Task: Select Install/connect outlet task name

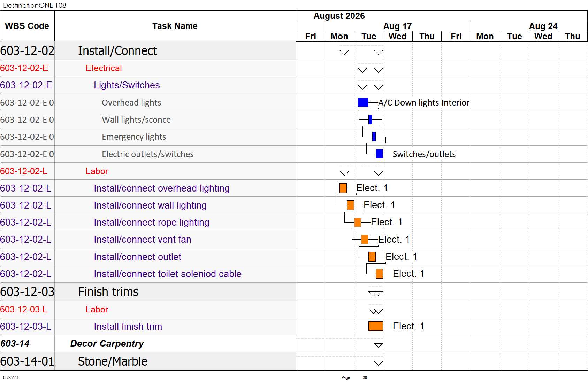Action: (x=138, y=257)
